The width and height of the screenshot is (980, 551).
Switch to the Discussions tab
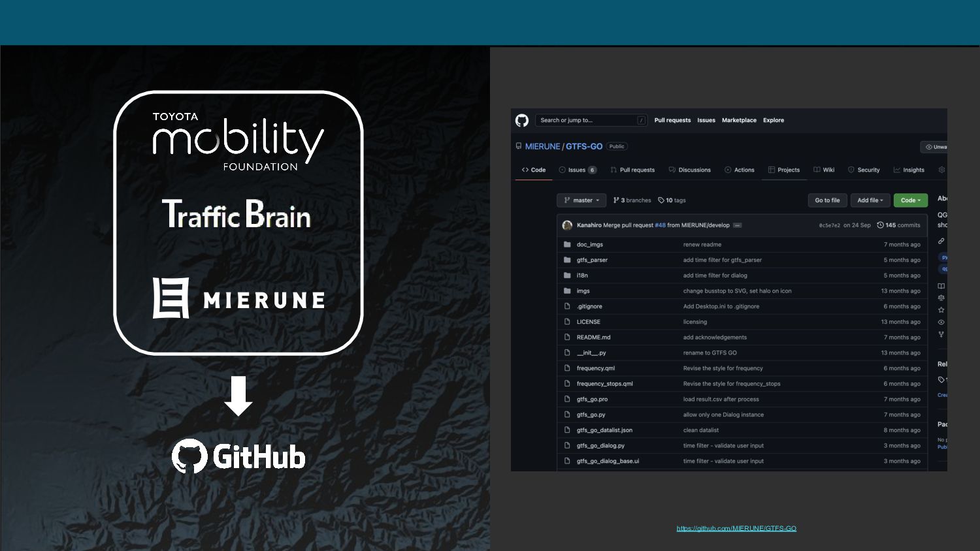[x=690, y=170]
